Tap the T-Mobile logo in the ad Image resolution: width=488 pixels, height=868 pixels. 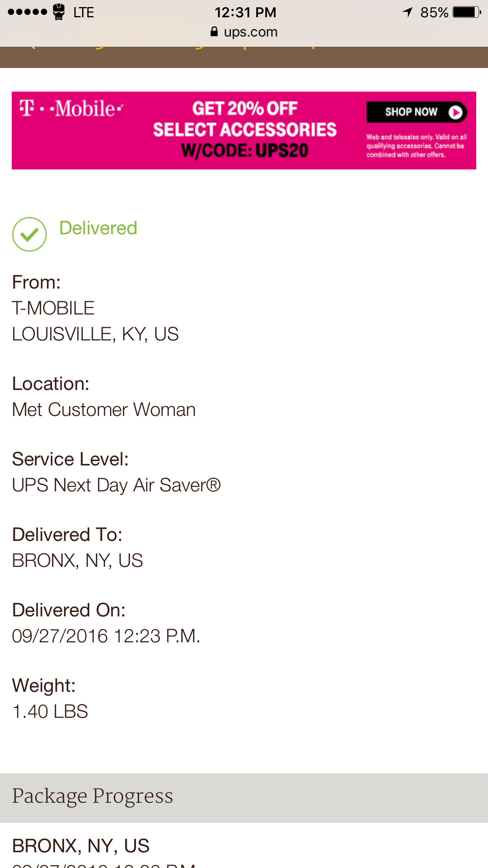(x=72, y=108)
